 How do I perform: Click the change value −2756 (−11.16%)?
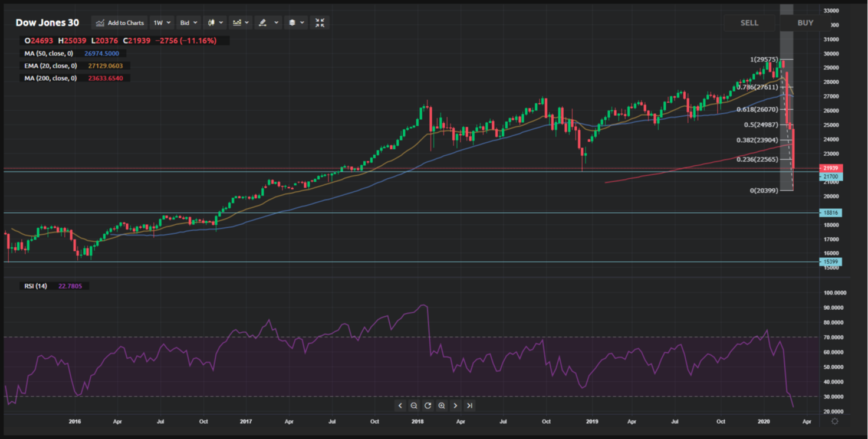[x=187, y=41]
